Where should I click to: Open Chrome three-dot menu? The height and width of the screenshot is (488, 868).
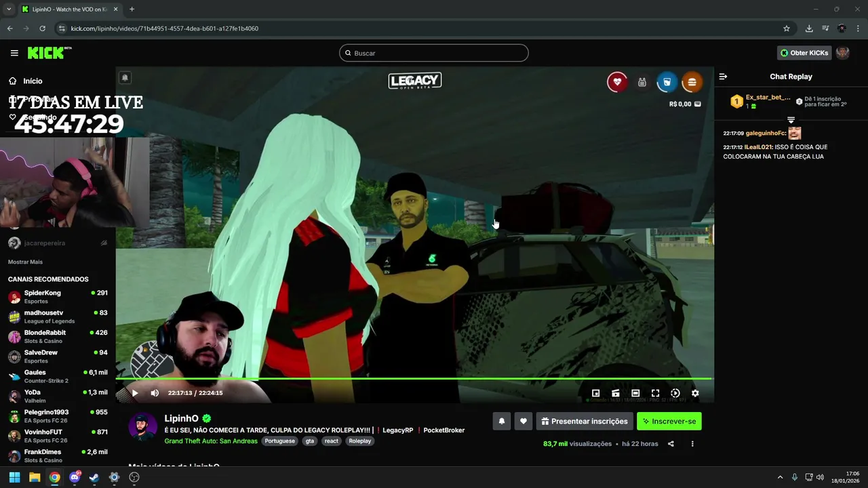click(859, 28)
